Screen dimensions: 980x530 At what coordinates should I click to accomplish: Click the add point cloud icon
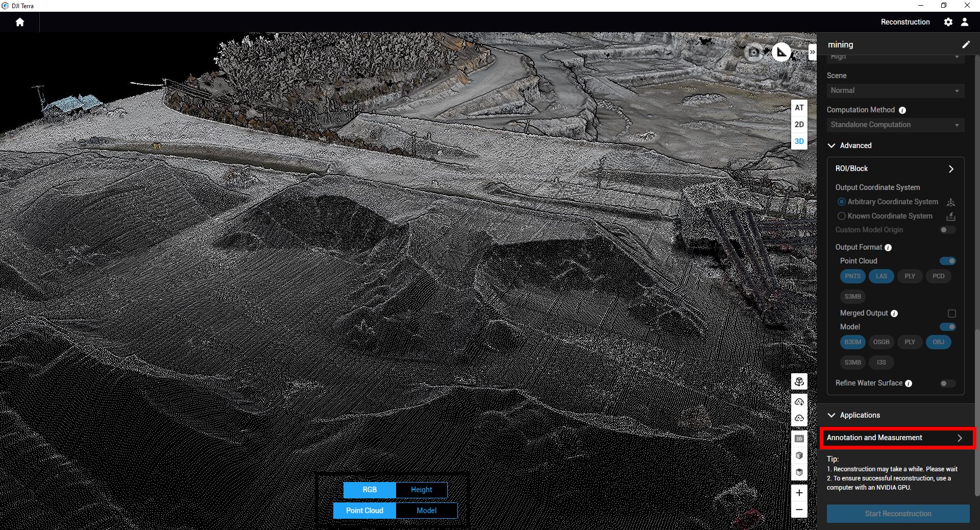pyautogui.click(x=799, y=402)
